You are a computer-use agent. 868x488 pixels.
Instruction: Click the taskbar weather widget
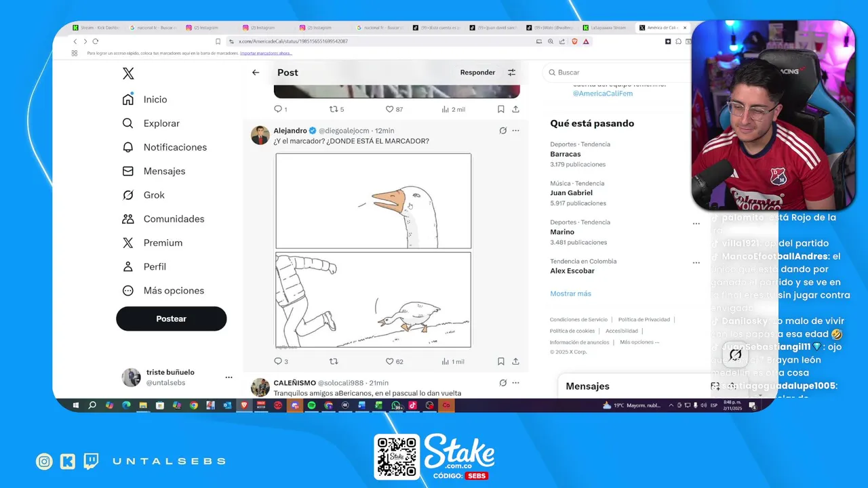coord(631,405)
